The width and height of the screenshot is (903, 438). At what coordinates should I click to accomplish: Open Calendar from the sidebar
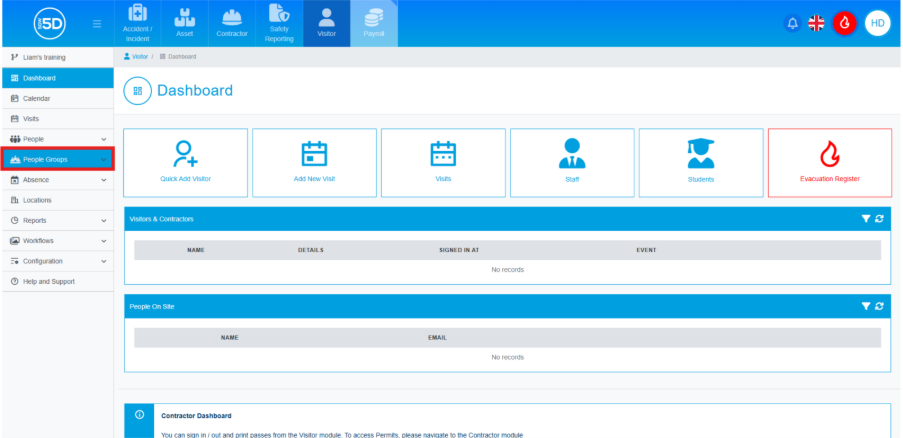(37, 98)
